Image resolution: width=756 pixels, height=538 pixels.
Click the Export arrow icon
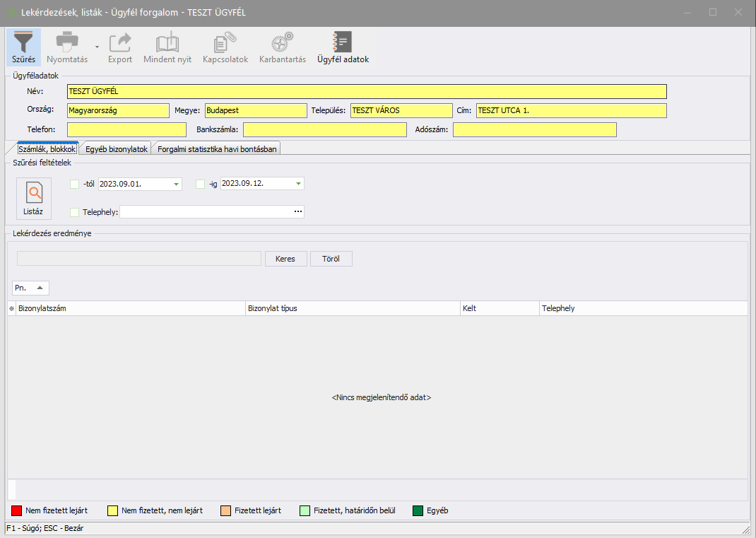[120, 42]
